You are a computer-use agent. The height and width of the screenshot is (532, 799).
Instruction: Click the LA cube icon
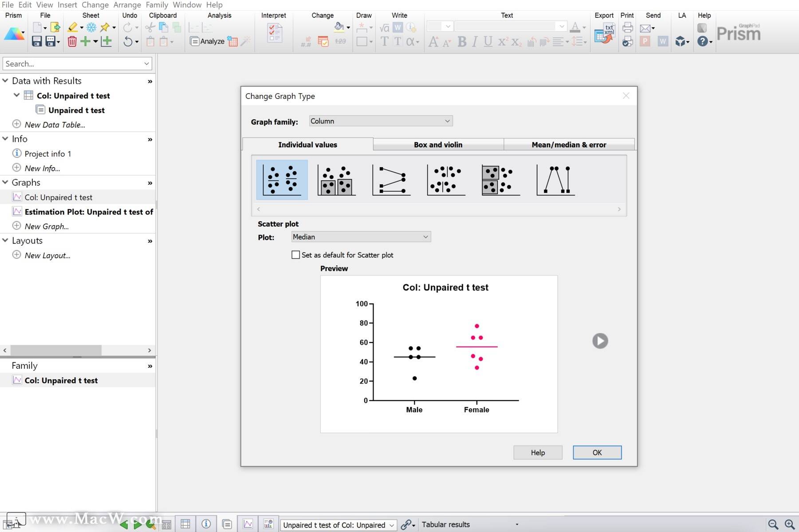point(680,41)
